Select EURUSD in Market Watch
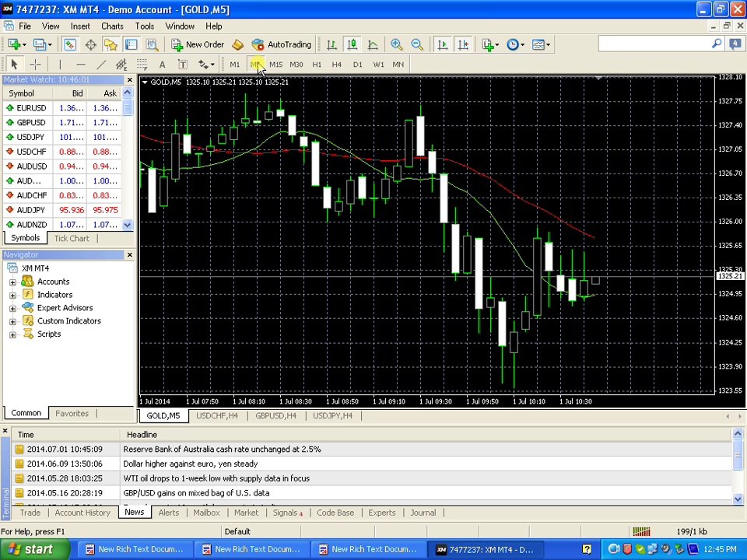Image resolution: width=747 pixels, height=560 pixels. [62, 108]
